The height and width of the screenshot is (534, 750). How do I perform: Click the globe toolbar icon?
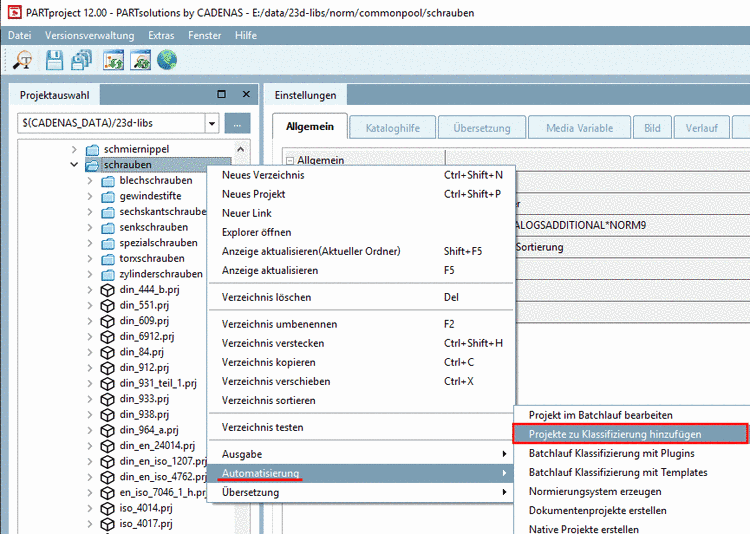tap(167, 60)
